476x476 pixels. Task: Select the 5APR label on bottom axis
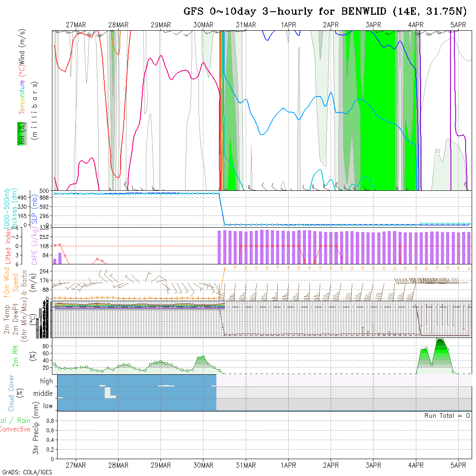(458, 465)
